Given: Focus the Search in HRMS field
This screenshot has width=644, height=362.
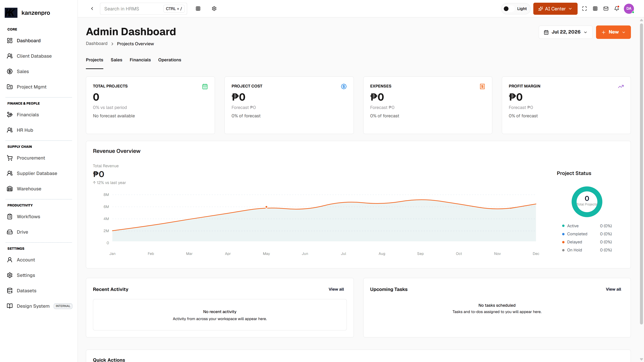Looking at the screenshot, I should coord(144,9).
